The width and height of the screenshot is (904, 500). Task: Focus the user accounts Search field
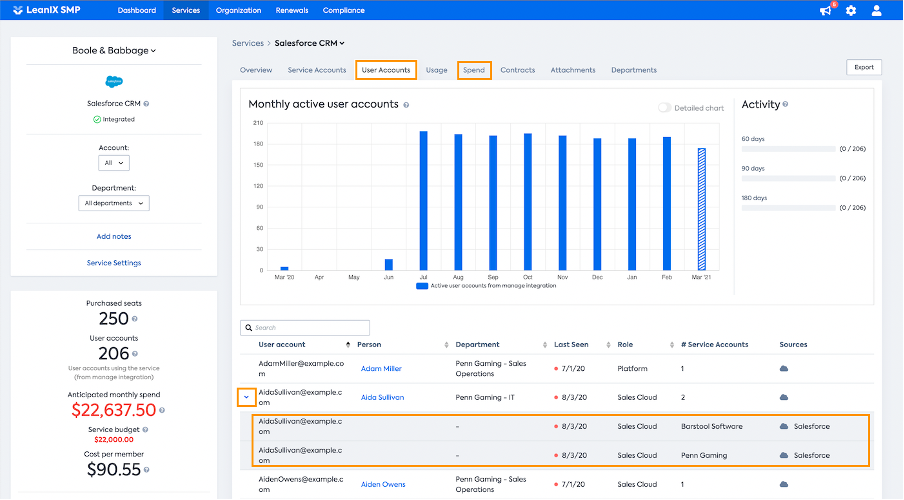(x=305, y=328)
